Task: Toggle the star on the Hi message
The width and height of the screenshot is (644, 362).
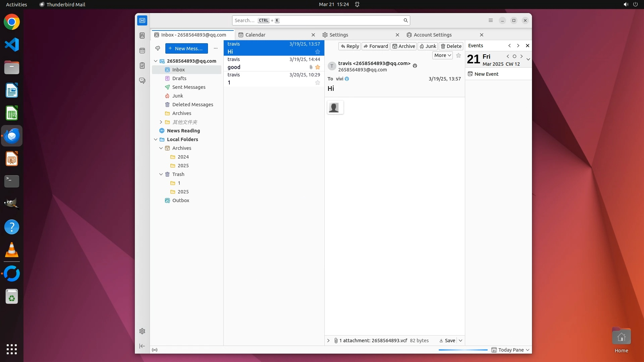Action: click(317, 52)
